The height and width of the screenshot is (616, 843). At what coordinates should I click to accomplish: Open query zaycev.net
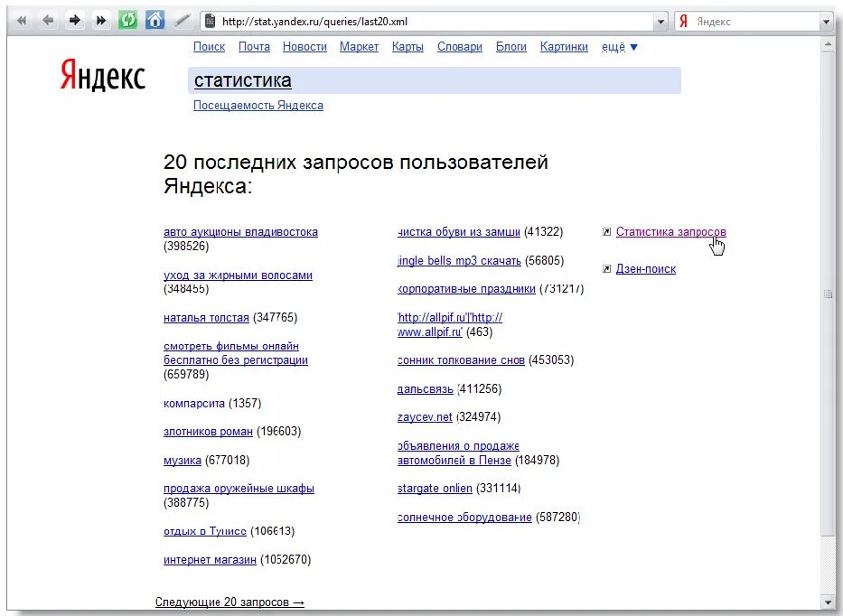pyautogui.click(x=425, y=417)
